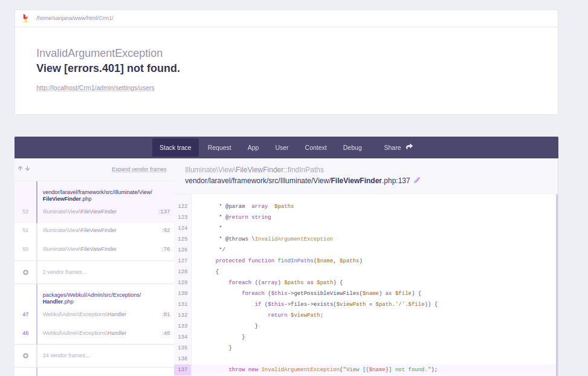This screenshot has height=376, width=588.
Task: Open the localhost/Crm1/admin/settings/users link
Action: pos(95,88)
